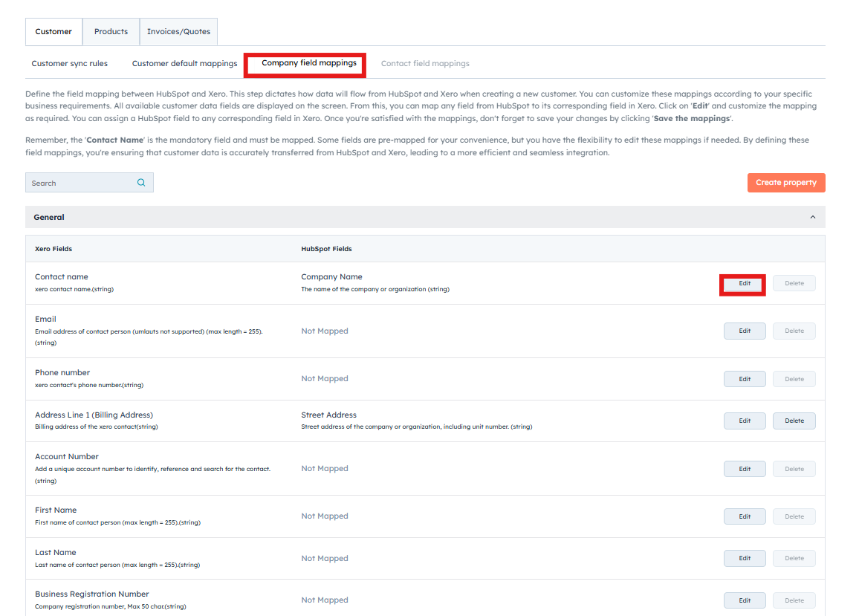
Task: Click Not Mapped in Account Number row
Action: [324, 469]
